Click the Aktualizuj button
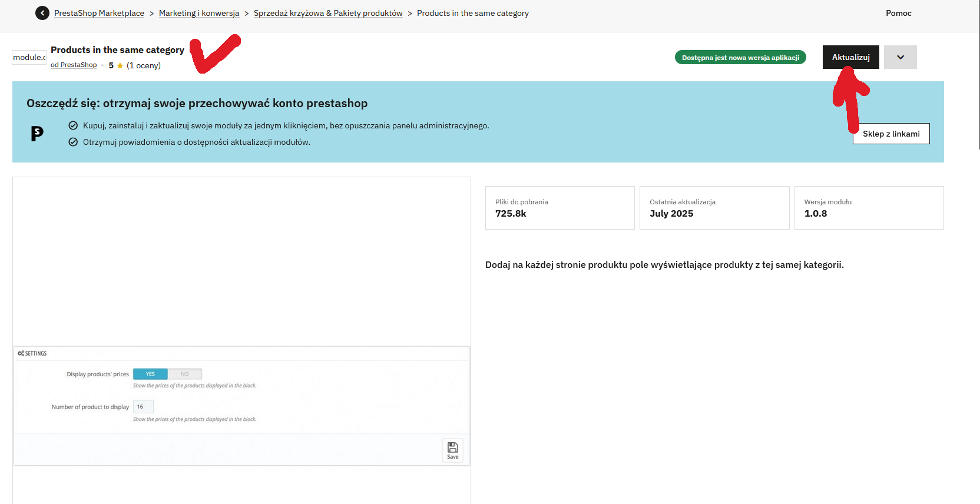Screen dimensions: 980x504 coord(850,57)
